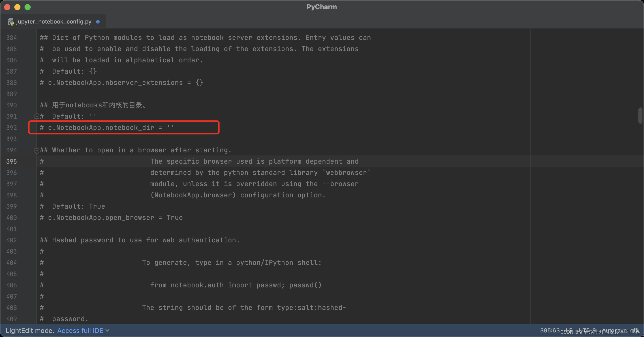The width and height of the screenshot is (644, 337).
Task: Place cursor on c.NotebookApp.notebook_dir line
Action: [x=107, y=128]
